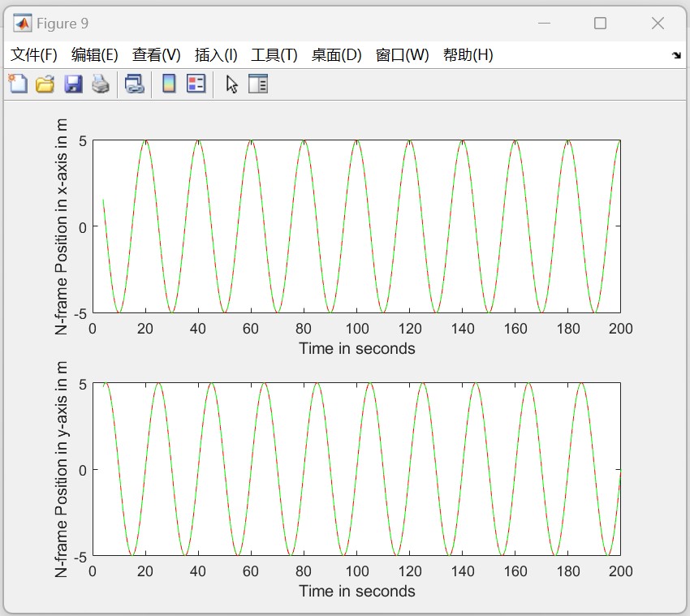Open the 帮助(H) menu
Screen dimensions: 690x616
coord(468,55)
